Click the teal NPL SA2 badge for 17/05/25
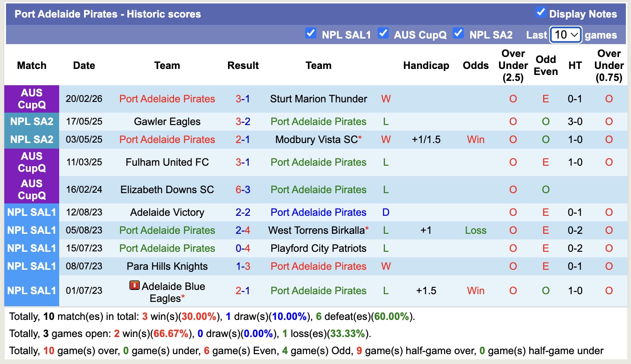 coord(31,121)
